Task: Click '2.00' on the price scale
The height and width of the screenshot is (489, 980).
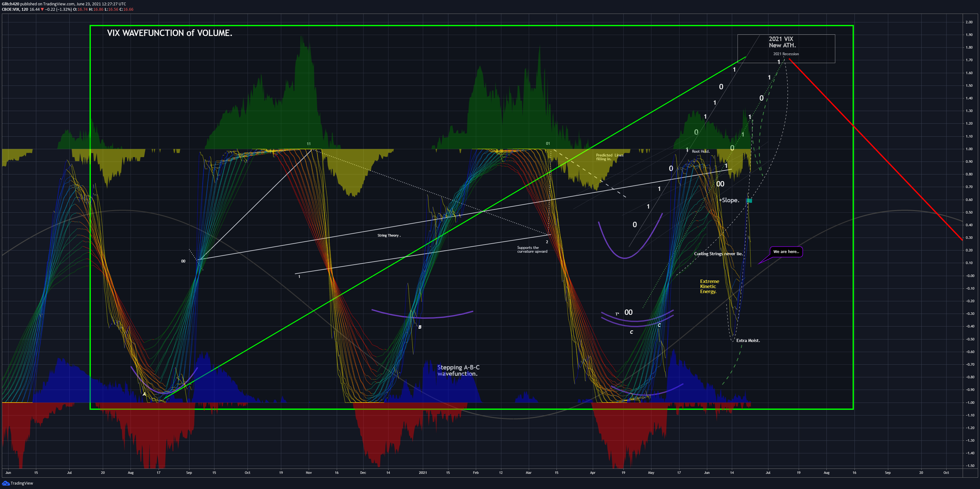Action: pyautogui.click(x=969, y=22)
